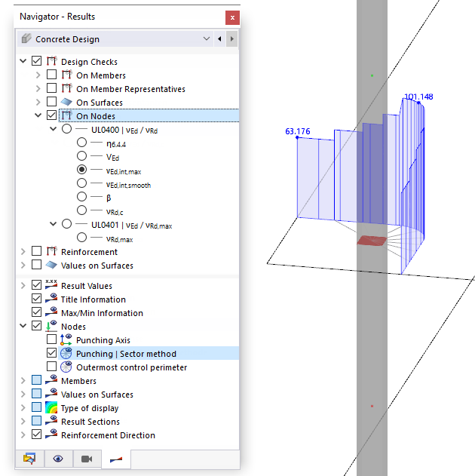Screen dimensions: 475x476
Task: Collapse the On Nodes tree node
Action: click(x=38, y=115)
